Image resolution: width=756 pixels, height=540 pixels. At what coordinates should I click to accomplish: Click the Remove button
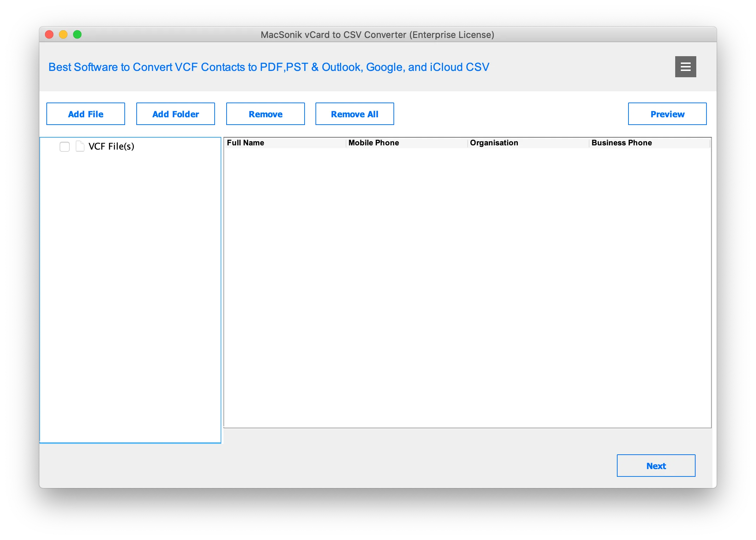click(x=266, y=114)
